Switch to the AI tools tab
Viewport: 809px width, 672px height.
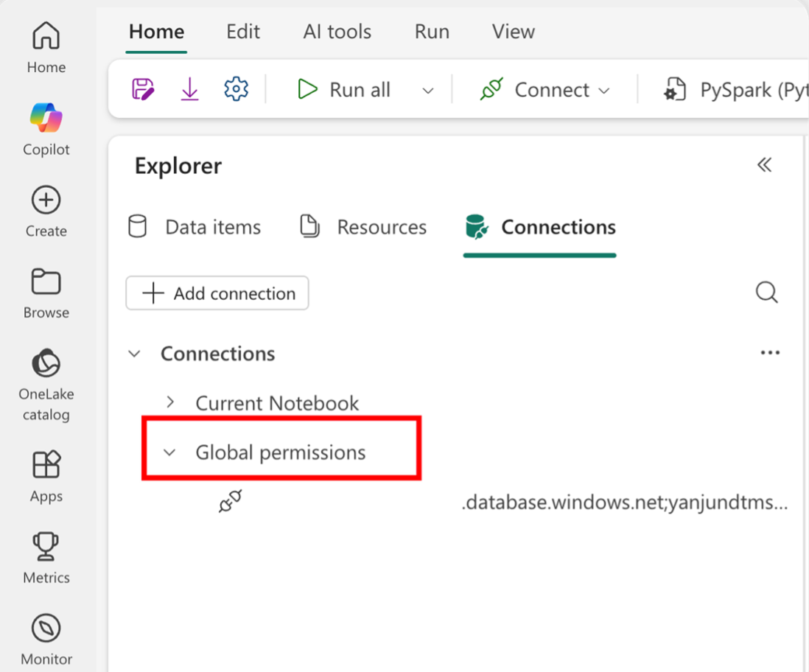point(337,32)
